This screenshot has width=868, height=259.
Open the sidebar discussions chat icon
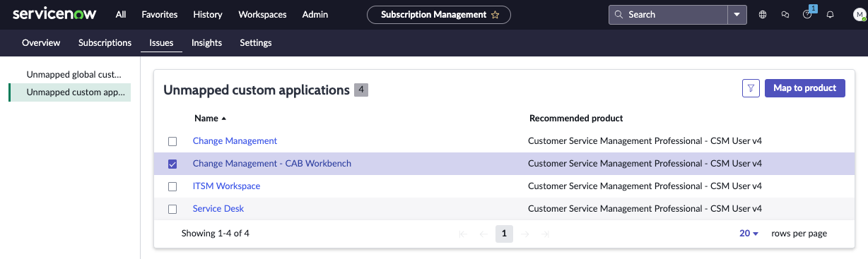[x=785, y=14]
